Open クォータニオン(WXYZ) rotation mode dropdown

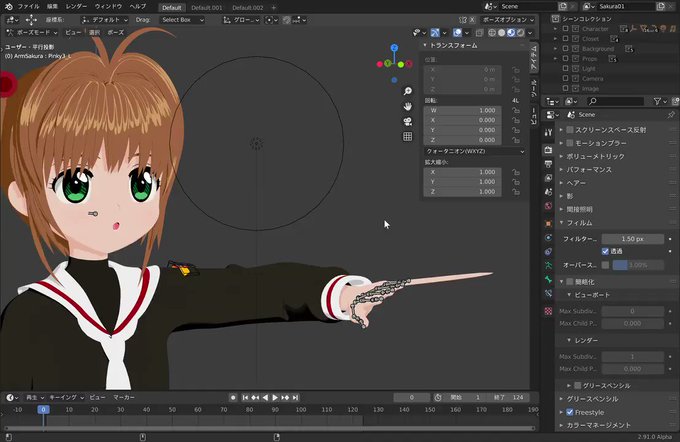click(x=475, y=151)
